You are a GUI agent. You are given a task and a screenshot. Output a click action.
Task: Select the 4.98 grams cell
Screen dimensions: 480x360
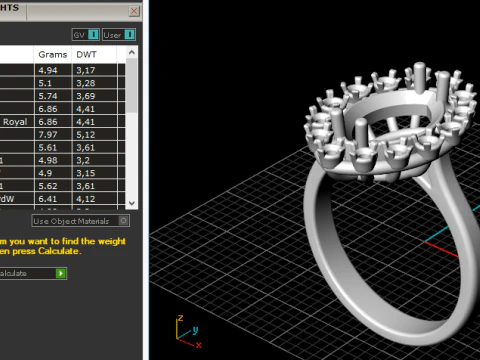pos(53,160)
